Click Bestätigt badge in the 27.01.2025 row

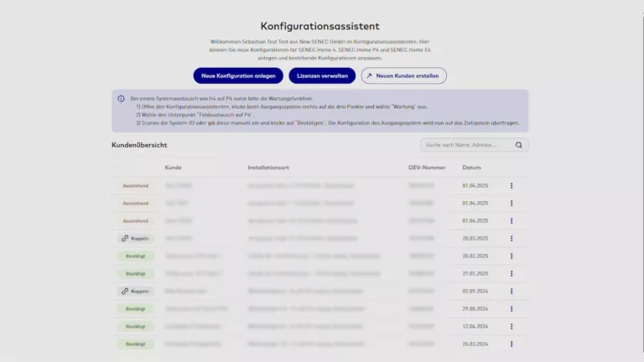coord(136,274)
